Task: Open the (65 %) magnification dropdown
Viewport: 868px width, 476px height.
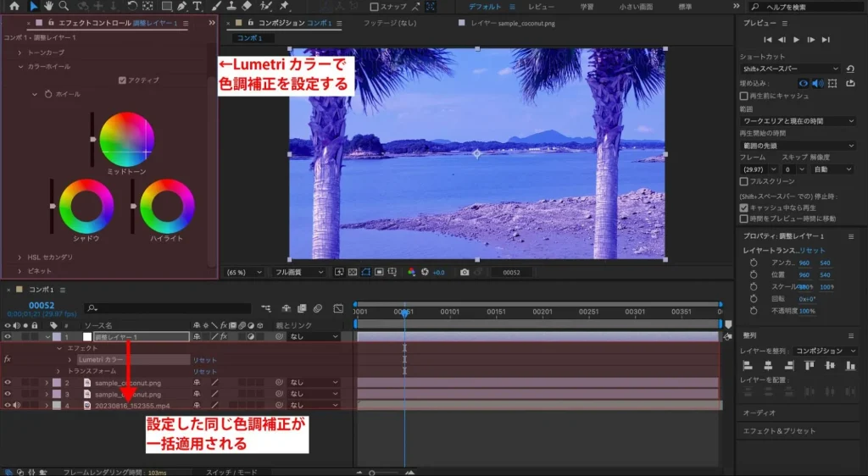Action: point(244,272)
